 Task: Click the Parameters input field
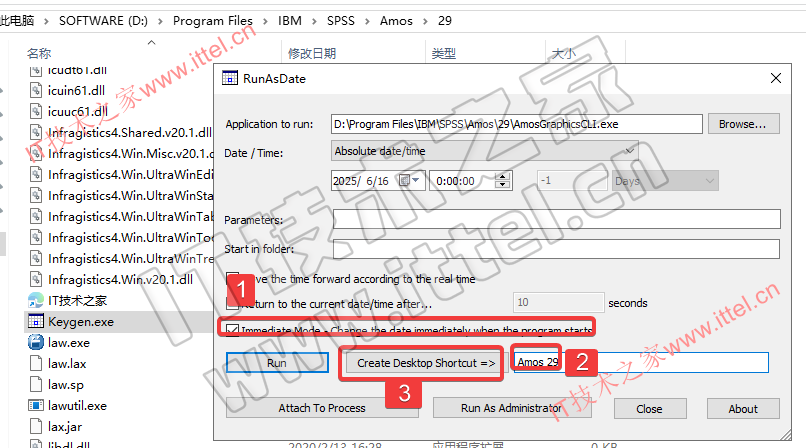coord(557,219)
